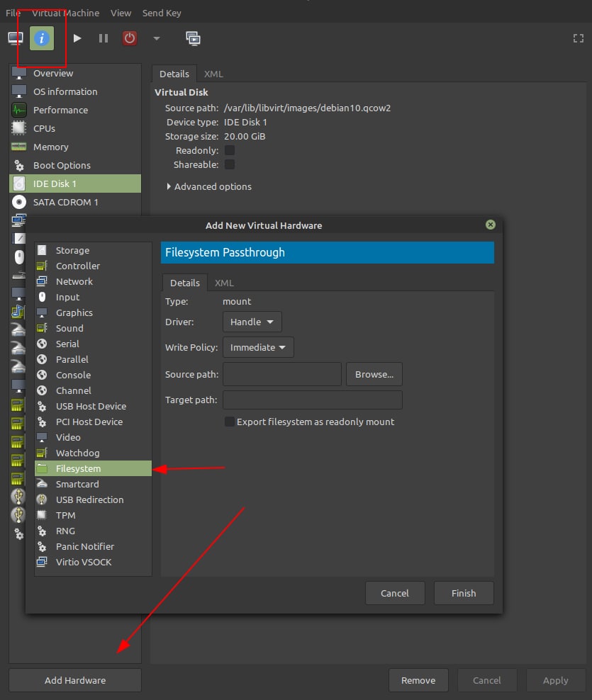Expand Advanced options

click(208, 186)
